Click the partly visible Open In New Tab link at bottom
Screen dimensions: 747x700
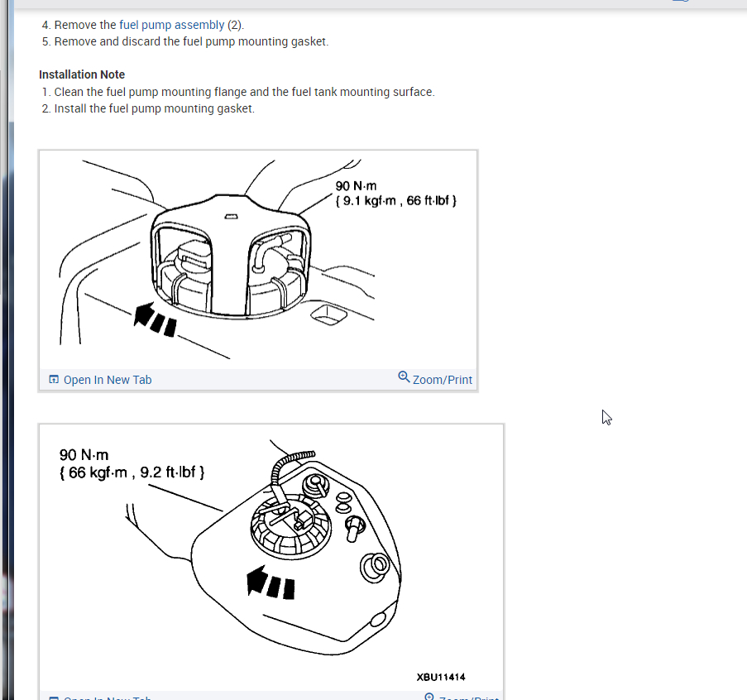tap(108, 698)
